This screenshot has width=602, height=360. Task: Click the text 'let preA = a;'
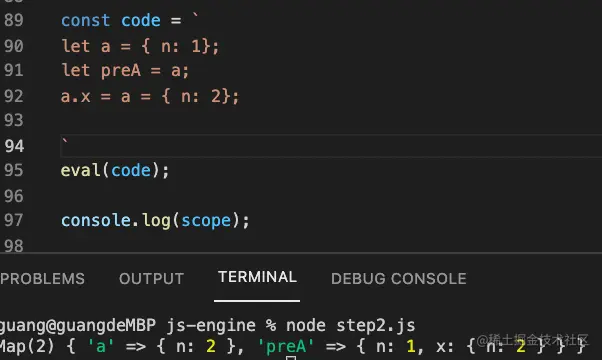(125, 71)
